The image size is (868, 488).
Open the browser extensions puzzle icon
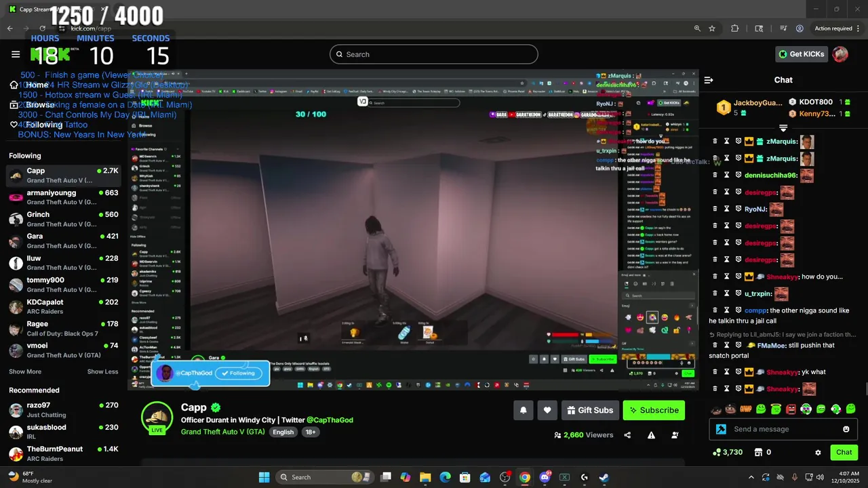point(735,28)
